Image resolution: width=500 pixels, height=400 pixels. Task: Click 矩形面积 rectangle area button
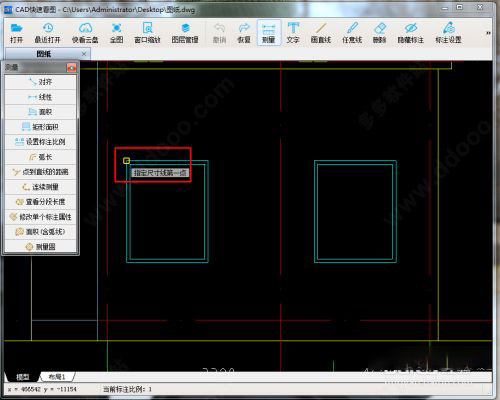point(41,127)
